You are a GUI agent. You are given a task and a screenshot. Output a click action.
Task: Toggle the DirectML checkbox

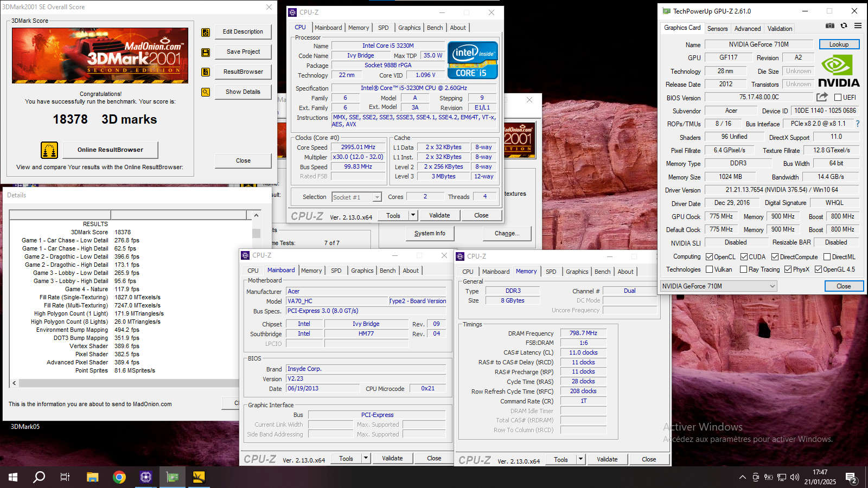coord(827,257)
